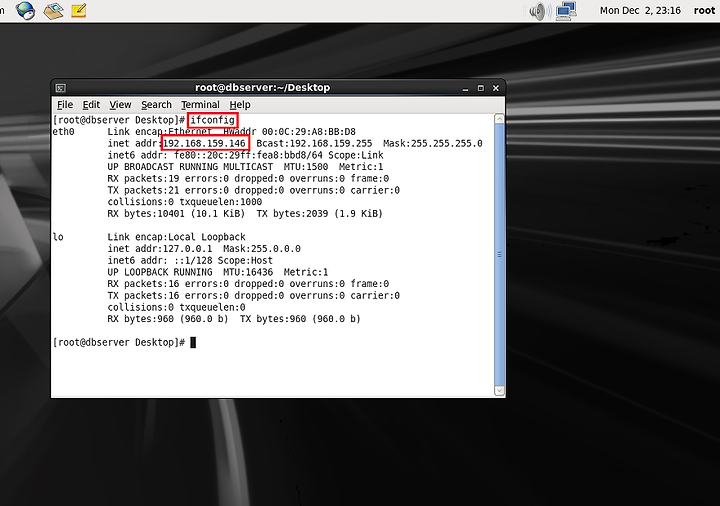The height and width of the screenshot is (506, 720).
Task: Open the network connection monitors icon
Action: pyautogui.click(x=566, y=11)
